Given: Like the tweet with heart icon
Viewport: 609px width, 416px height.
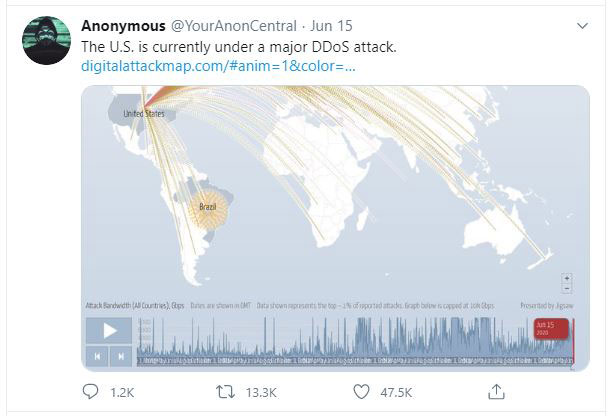Looking at the screenshot, I should [361, 391].
